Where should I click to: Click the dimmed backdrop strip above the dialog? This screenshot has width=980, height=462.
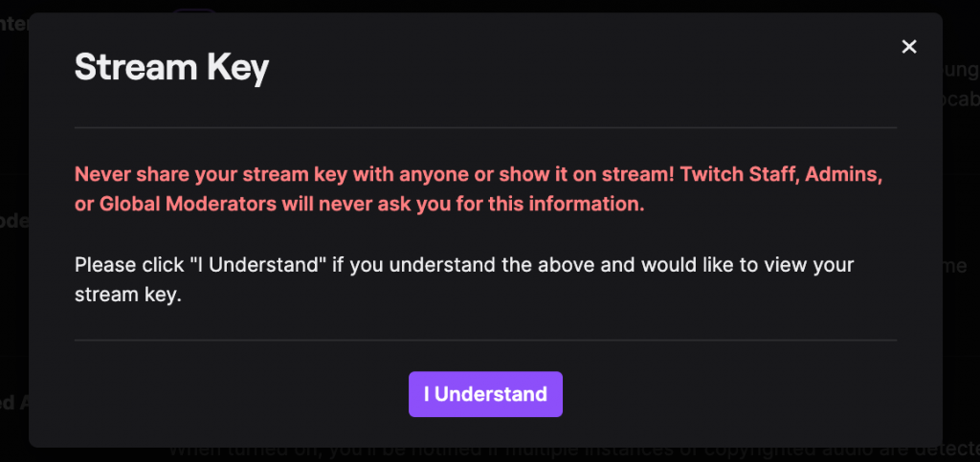(574, 6)
